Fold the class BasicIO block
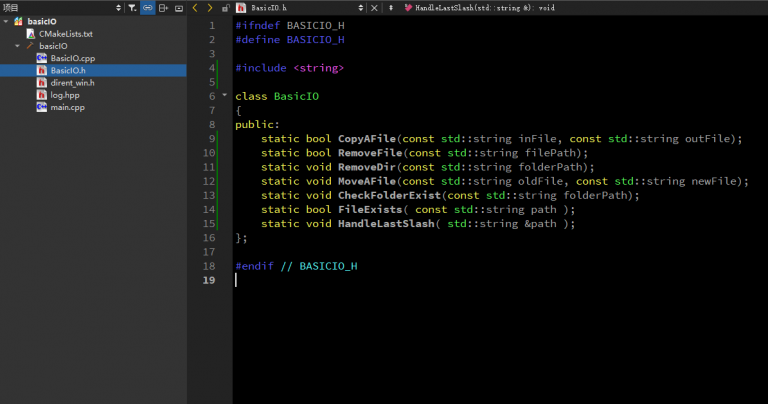Image resolution: width=768 pixels, height=404 pixels. pyautogui.click(x=224, y=95)
